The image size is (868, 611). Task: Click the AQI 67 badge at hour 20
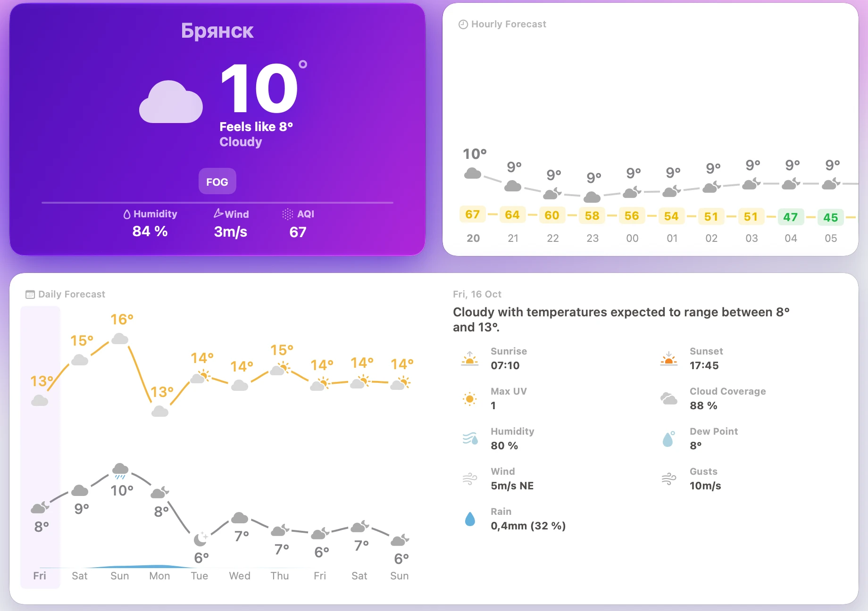pos(472,215)
